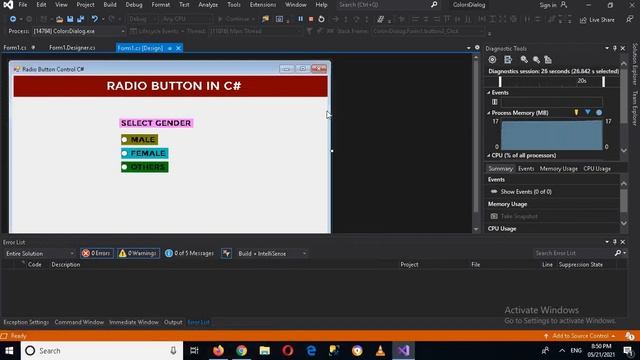Open the Diagnostic Tools window options dropdown
Screen dimensions: 640x360
pyautogui.click(x=607, y=48)
